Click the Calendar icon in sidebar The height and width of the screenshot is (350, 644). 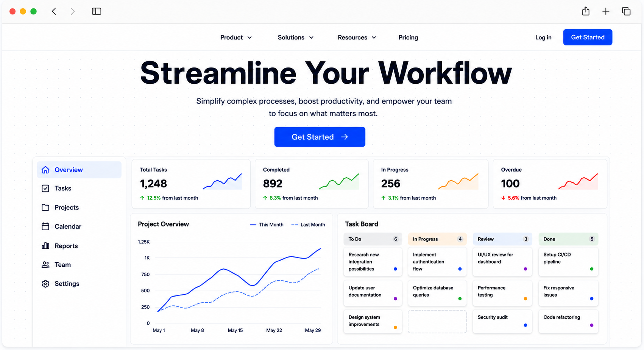coord(45,227)
